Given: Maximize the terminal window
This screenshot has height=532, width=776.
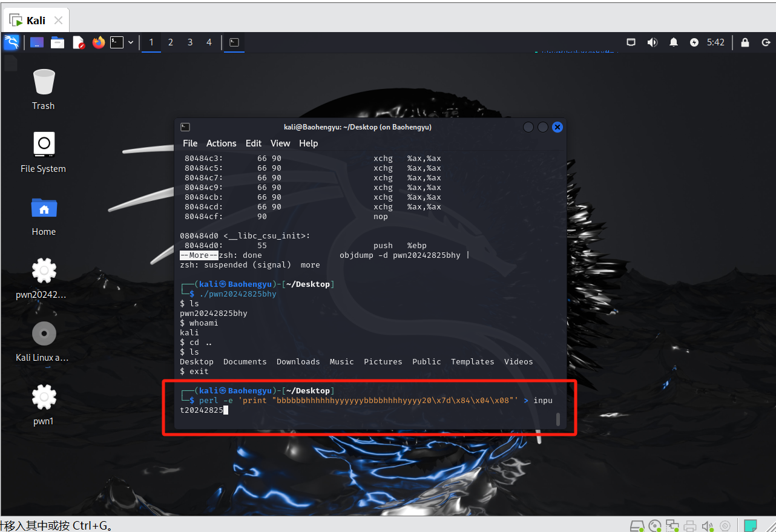Looking at the screenshot, I should pos(543,127).
